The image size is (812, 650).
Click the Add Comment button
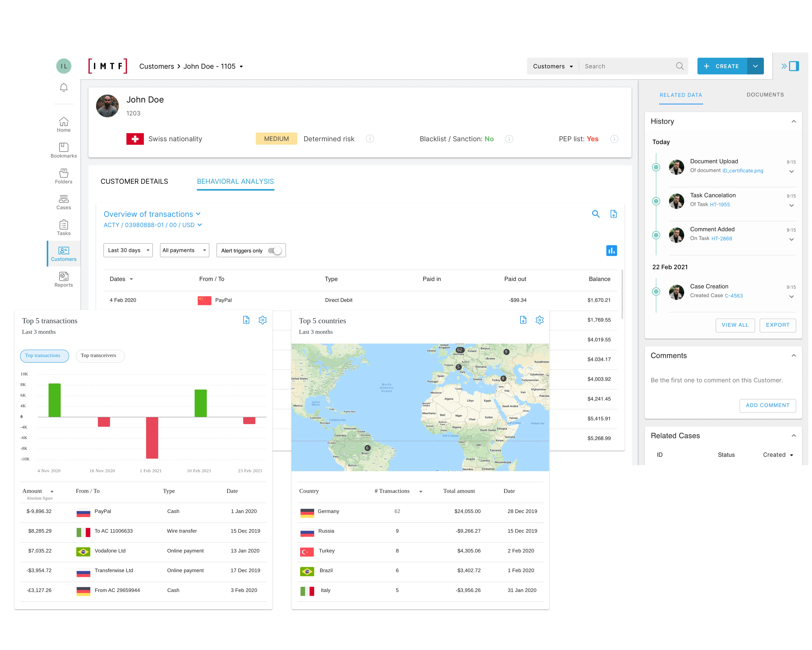pos(767,405)
